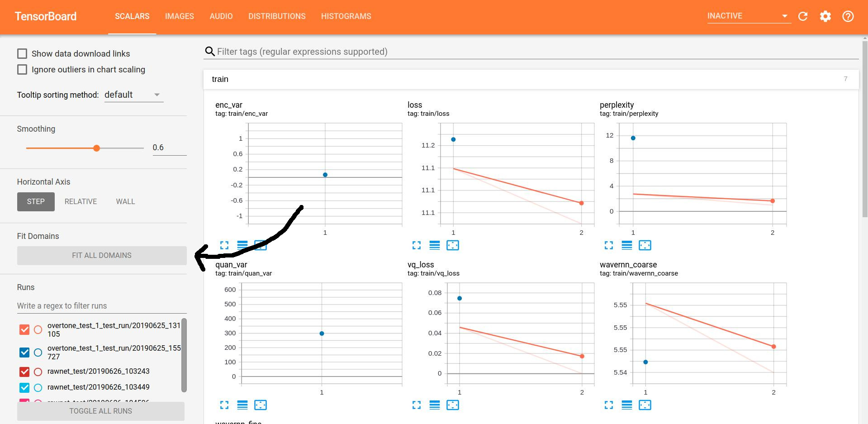Expand the enc_var chart to full size
The width and height of the screenshot is (868, 424).
[224, 245]
